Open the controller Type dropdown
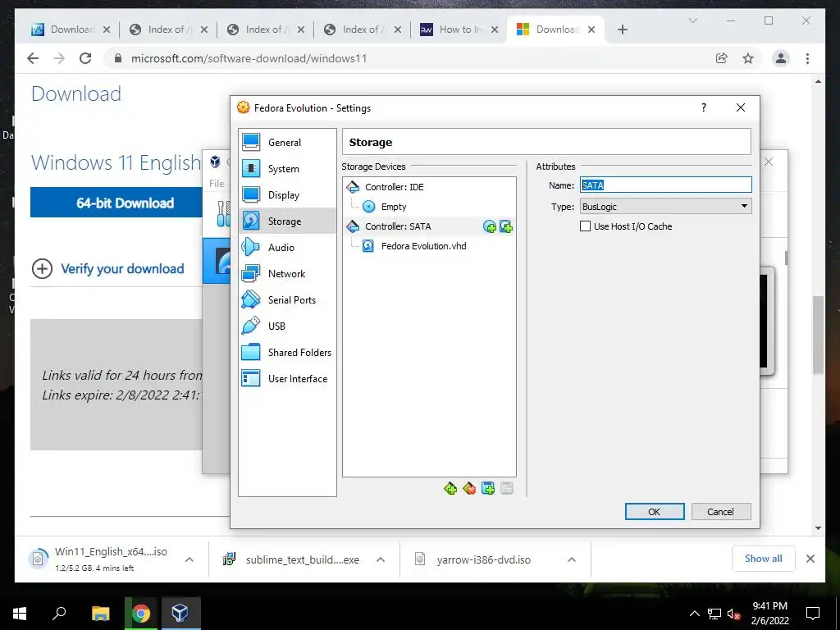 tap(665, 206)
